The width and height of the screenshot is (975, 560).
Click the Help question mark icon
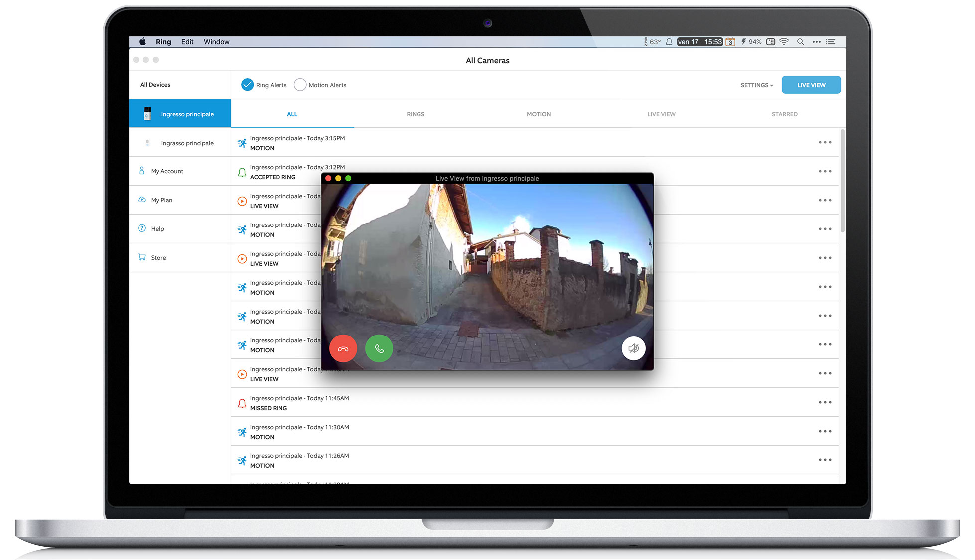point(142,228)
